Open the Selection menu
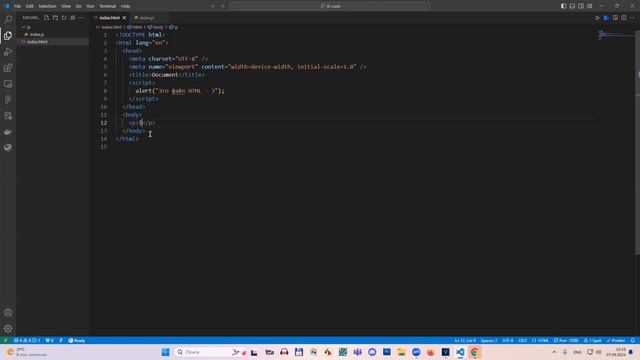 (x=47, y=6)
